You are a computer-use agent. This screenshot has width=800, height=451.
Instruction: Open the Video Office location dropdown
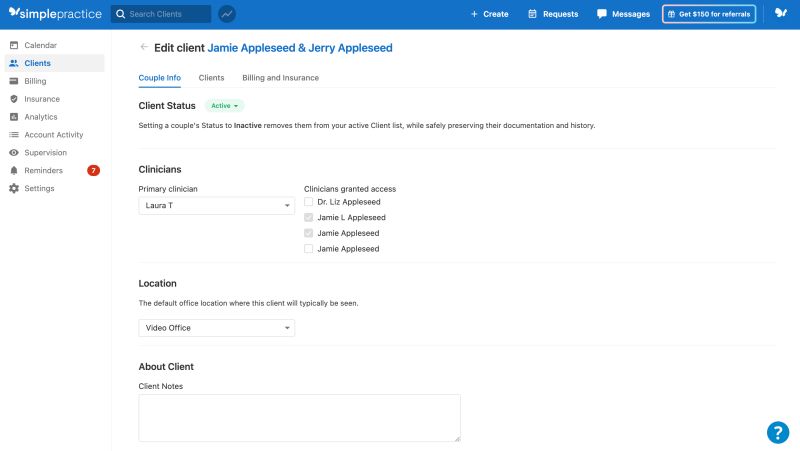click(x=216, y=328)
